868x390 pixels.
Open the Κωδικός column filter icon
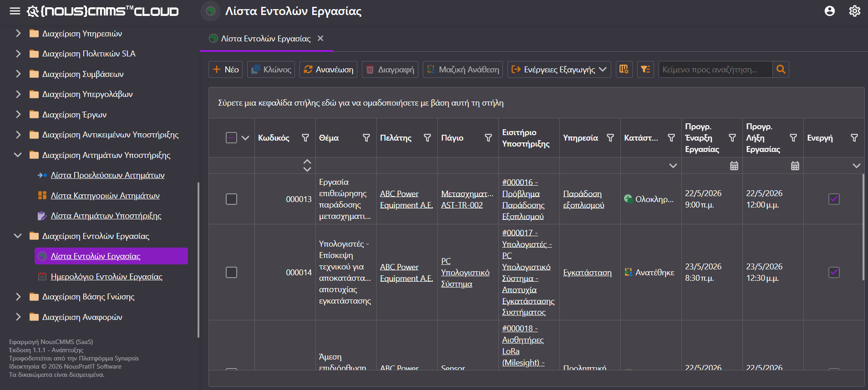305,138
